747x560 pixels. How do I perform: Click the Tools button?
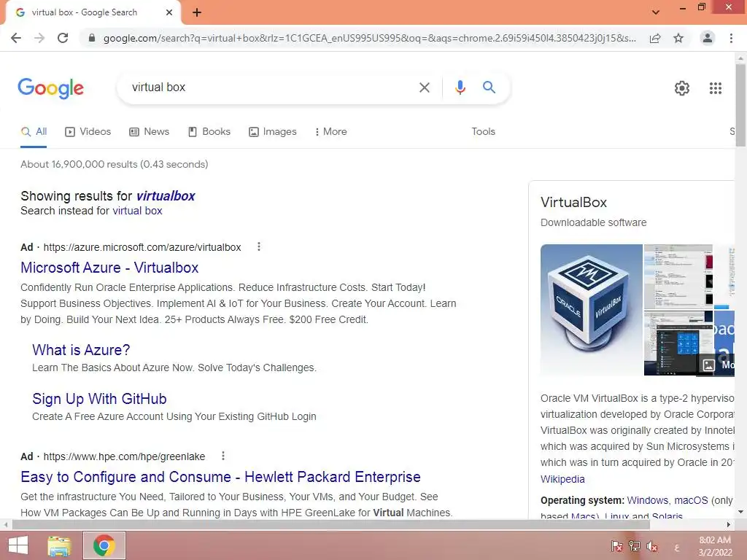[483, 131]
